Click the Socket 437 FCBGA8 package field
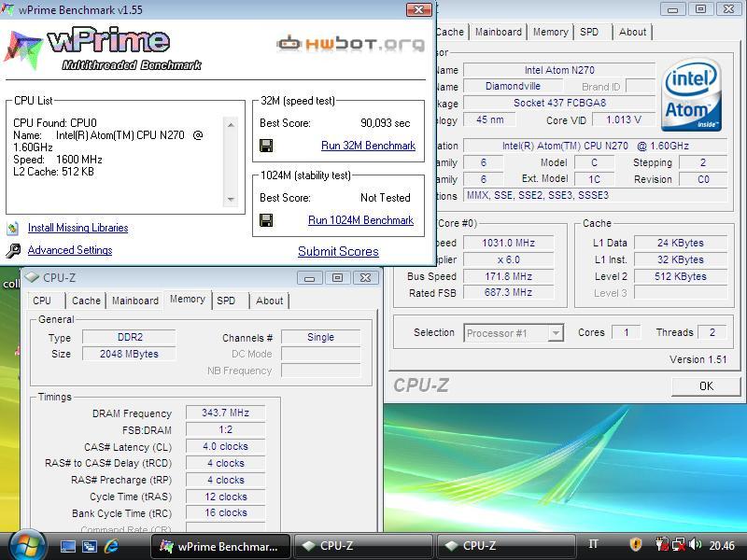Viewport: 747px width, 560px height. 559,103
